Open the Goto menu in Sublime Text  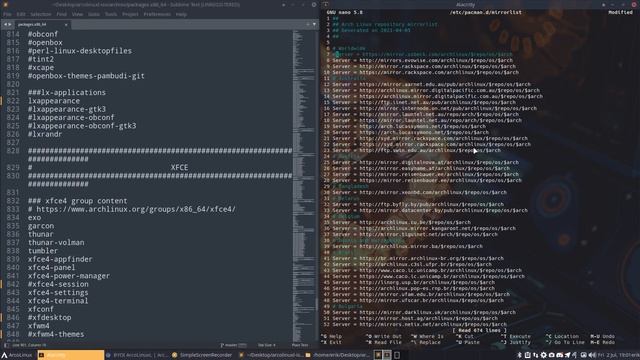94,14
